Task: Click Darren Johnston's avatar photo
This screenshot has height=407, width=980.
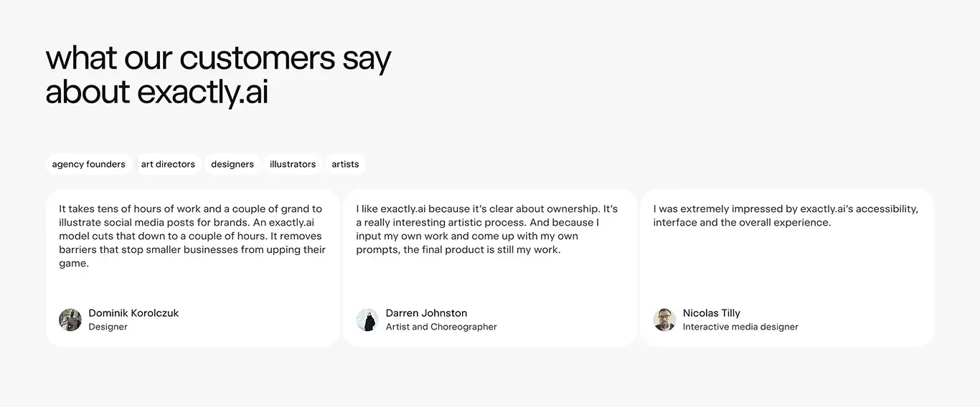Action: [x=367, y=320]
